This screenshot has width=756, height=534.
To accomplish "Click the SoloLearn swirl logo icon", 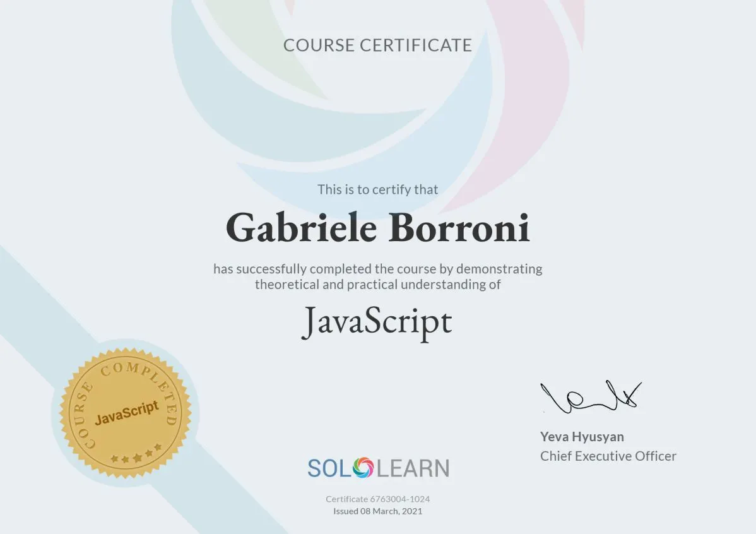I will pos(363,468).
